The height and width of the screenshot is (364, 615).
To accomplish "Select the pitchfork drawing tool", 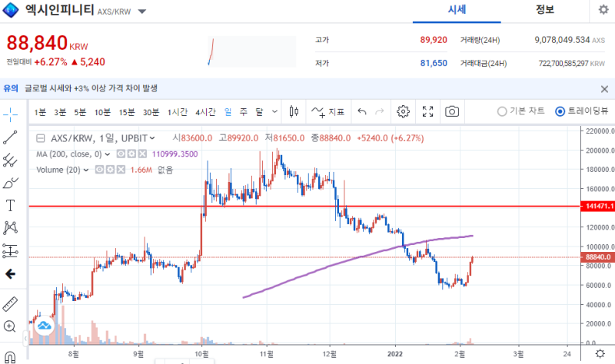I will point(10,160).
